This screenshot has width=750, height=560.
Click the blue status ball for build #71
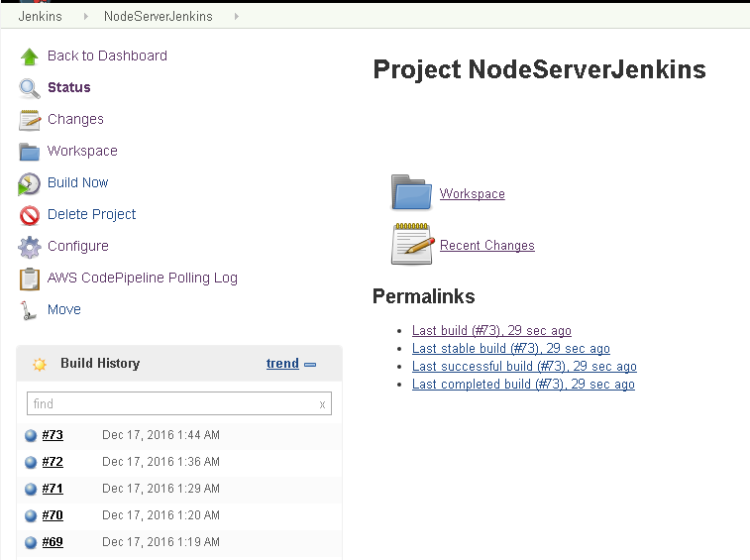point(31,490)
